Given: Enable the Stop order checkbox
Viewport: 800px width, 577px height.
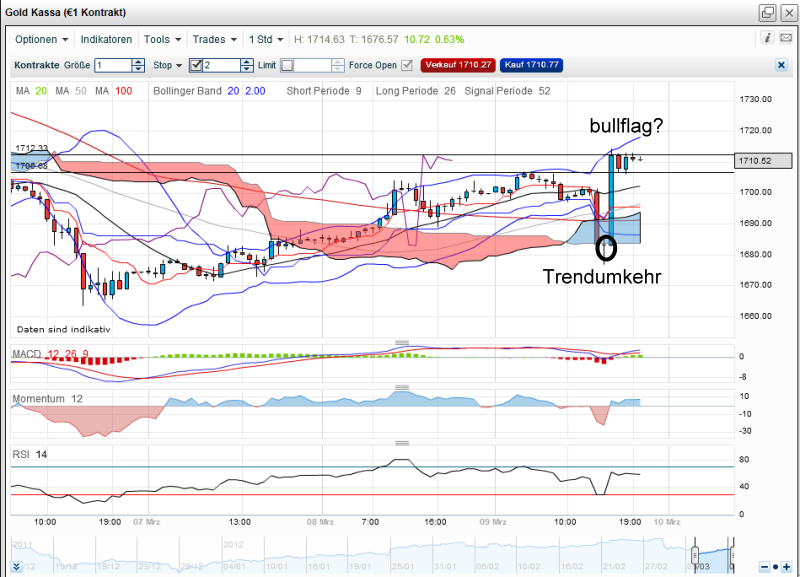Looking at the screenshot, I should (x=194, y=63).
